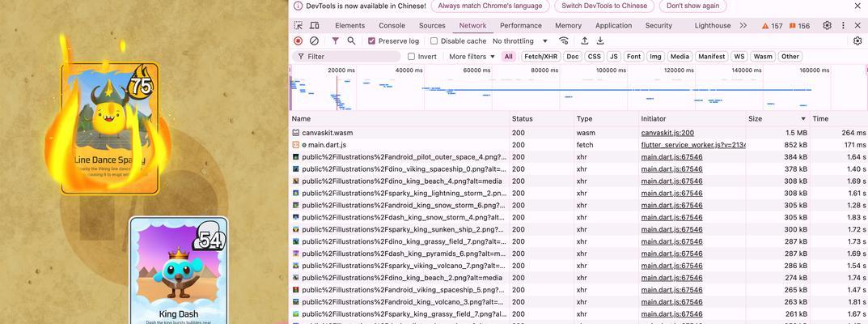Screen dimensions: 868x324
Task: Click thumbnail of dino_viking_spaceship_0.png request
Action: (296, 169)
